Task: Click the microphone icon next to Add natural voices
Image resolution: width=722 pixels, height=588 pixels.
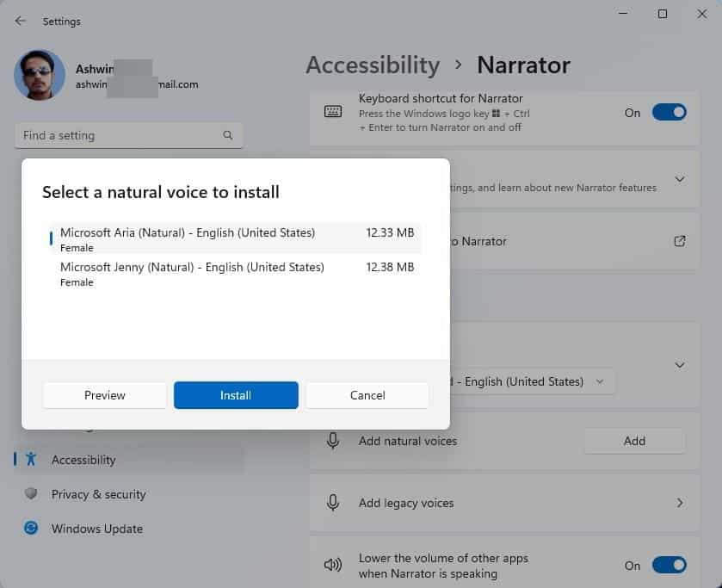Action: [x=333, y=441]
